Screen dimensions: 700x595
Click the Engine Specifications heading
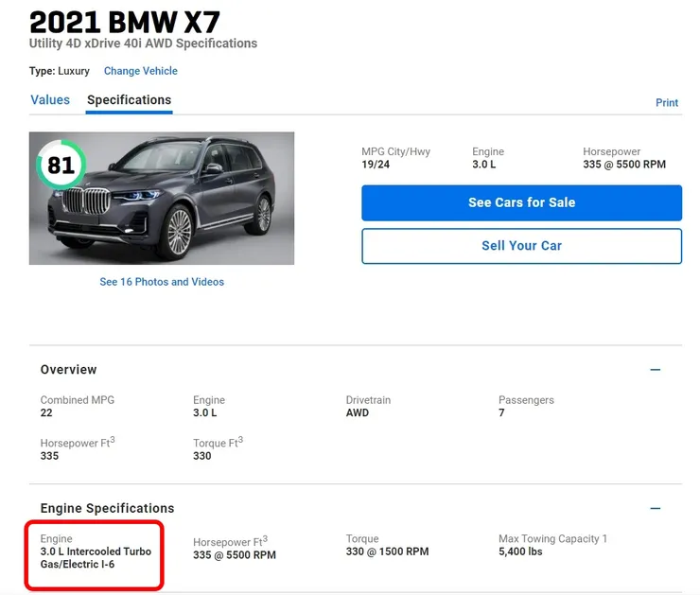107,508
